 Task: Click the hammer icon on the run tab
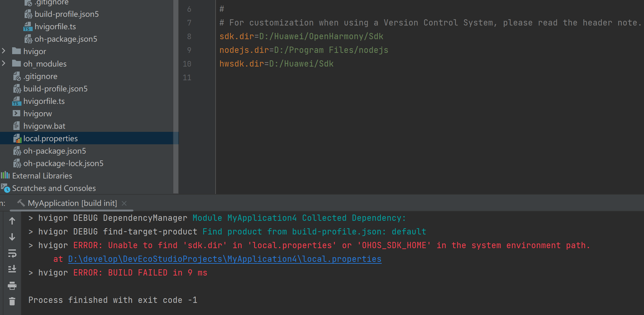click(21, 203)
